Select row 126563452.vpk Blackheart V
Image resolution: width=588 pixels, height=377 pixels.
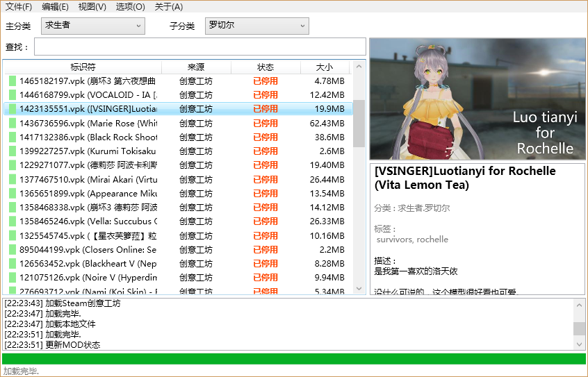(178, 263)
